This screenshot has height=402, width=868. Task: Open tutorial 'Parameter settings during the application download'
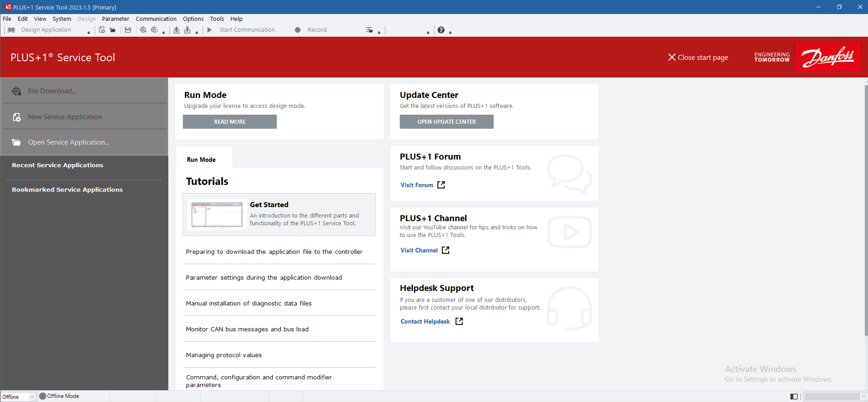(264, 277)
